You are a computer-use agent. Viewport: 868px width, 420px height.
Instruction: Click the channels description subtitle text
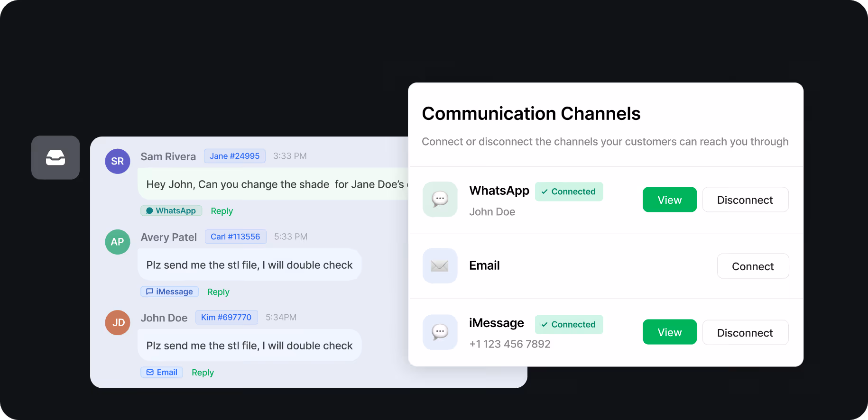[x=605, y=142]
